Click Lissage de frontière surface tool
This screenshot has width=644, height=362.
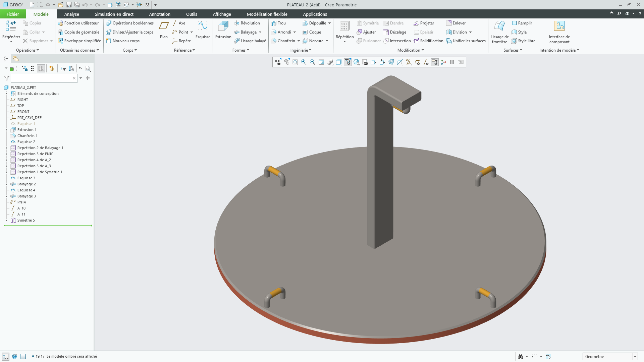[x=499, y=32]
